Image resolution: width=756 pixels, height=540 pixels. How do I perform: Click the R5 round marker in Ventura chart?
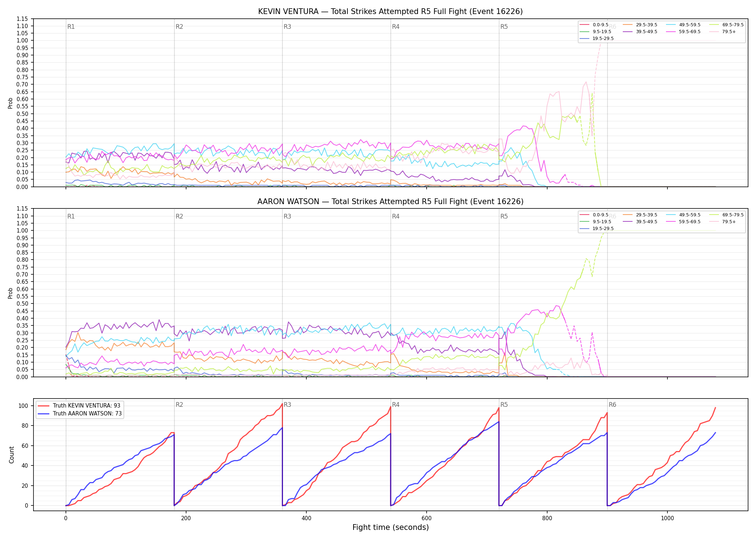(x=504, y=27)
